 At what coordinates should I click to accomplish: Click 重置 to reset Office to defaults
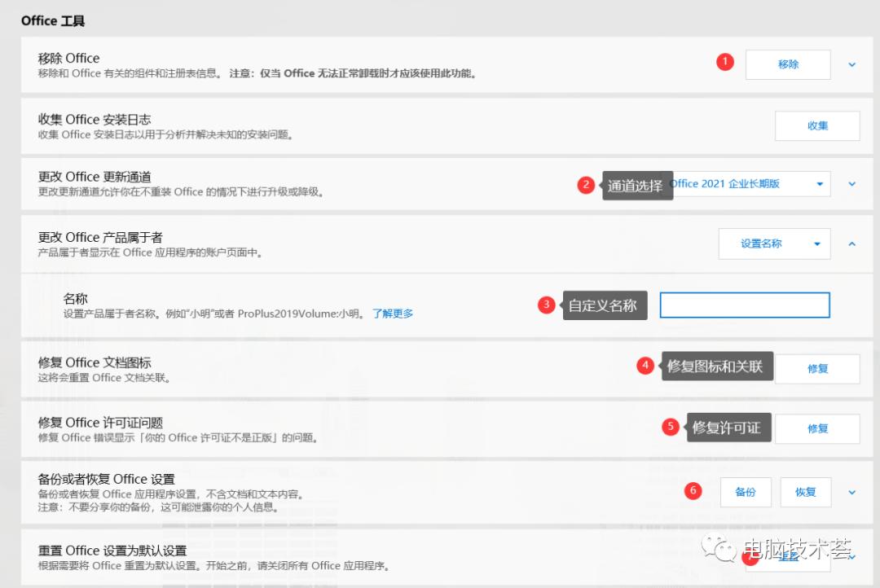790,557
